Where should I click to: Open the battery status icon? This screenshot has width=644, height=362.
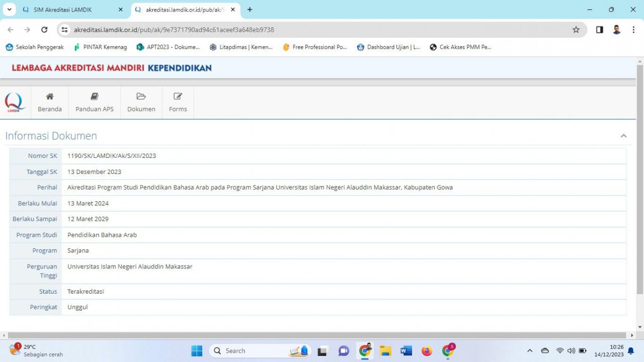pos(583,351)
